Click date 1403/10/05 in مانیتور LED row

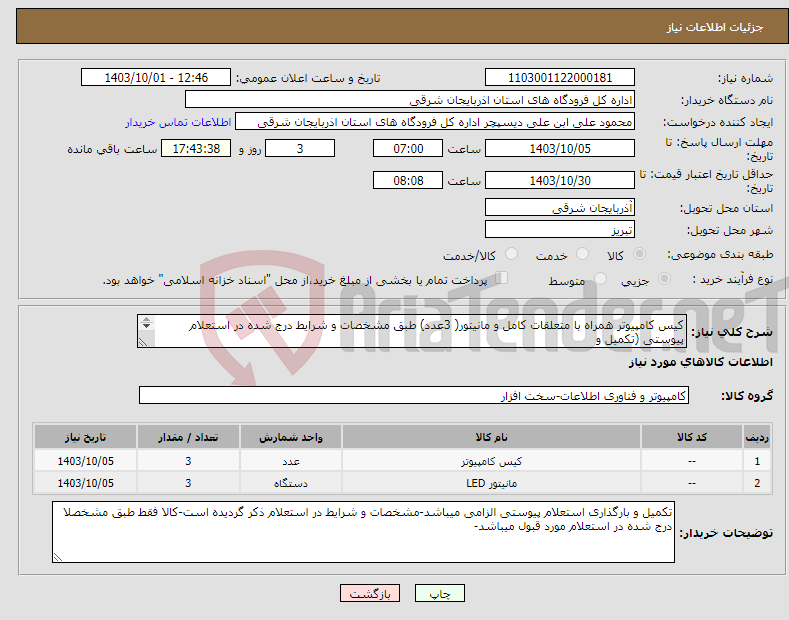[86, 483]
